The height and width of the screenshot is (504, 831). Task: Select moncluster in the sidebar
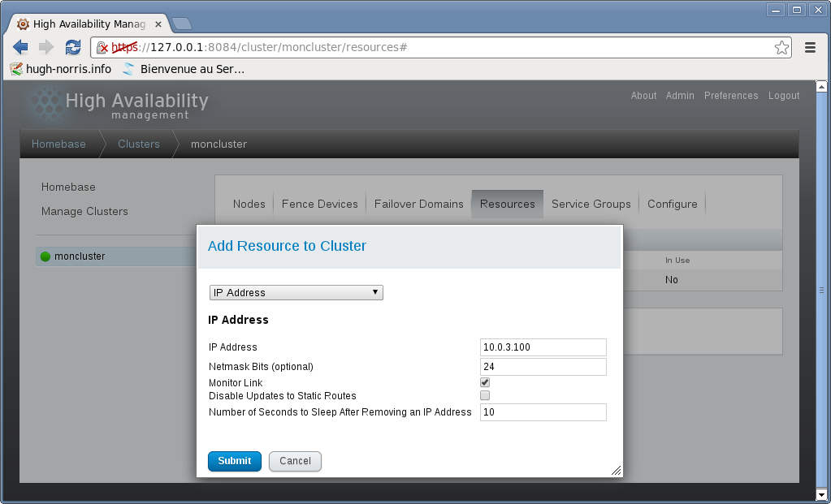79,256
